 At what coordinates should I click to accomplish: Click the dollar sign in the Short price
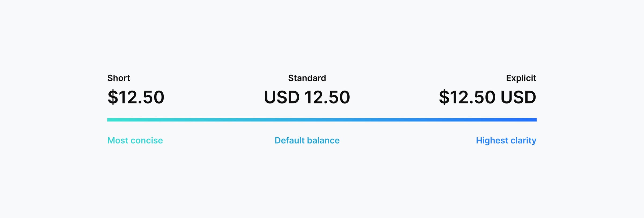113,97
